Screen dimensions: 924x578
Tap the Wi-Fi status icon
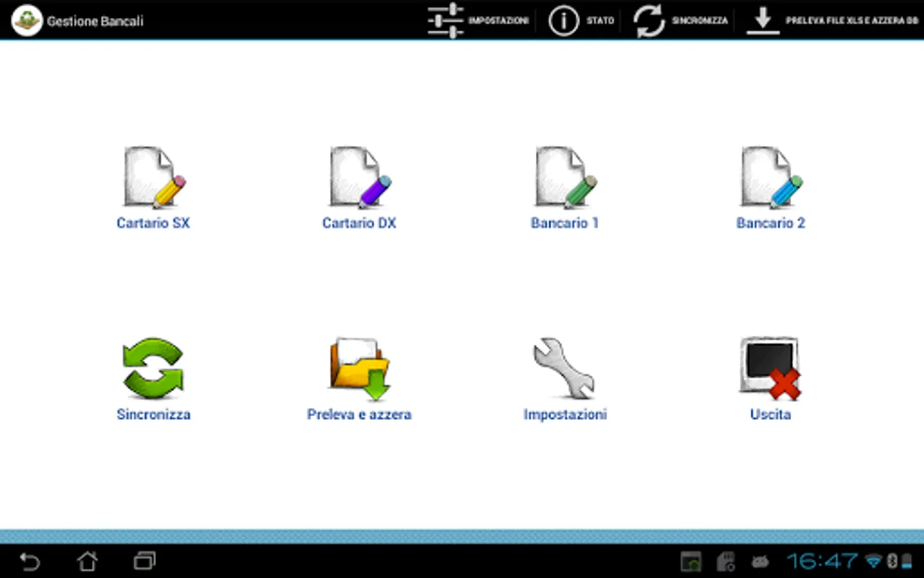point(873,562)
